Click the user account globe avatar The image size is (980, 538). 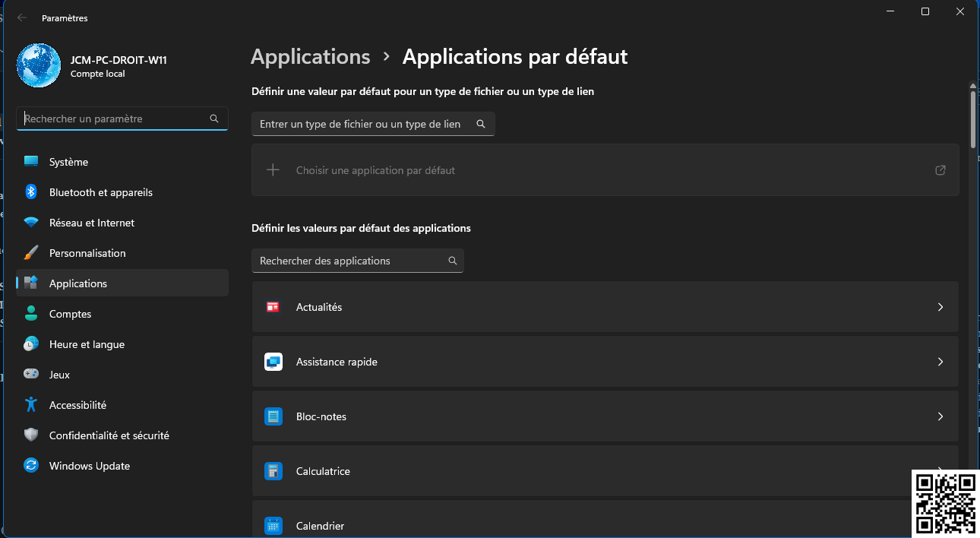point(39,65)
